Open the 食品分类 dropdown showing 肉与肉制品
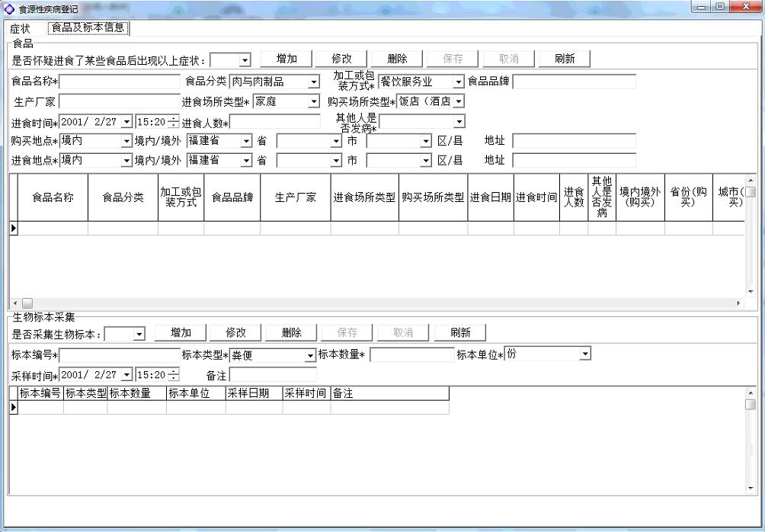 [x=314, y=82]
